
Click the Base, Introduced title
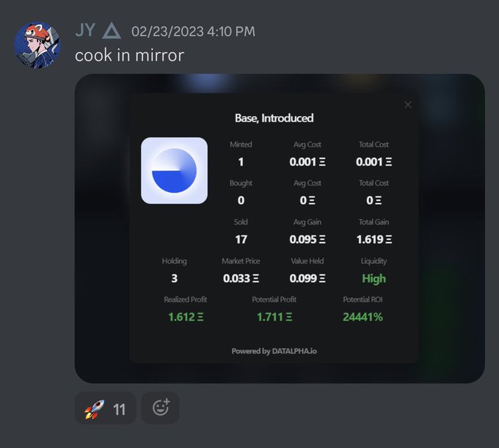(x=274, y=118)
